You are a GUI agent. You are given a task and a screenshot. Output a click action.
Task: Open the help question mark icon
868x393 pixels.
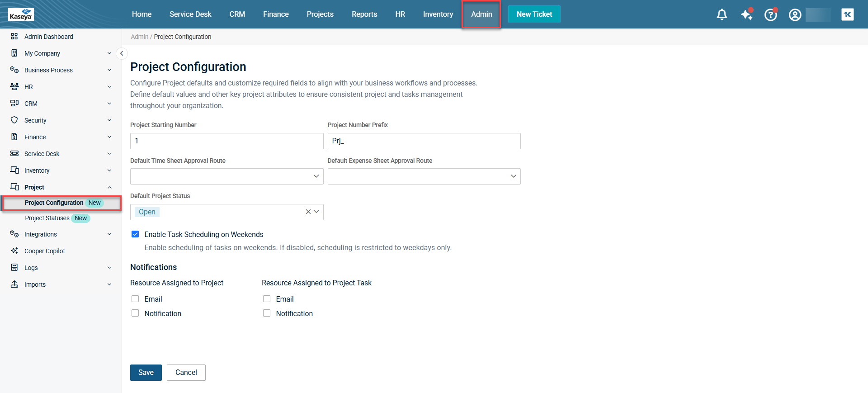point(770,14)
